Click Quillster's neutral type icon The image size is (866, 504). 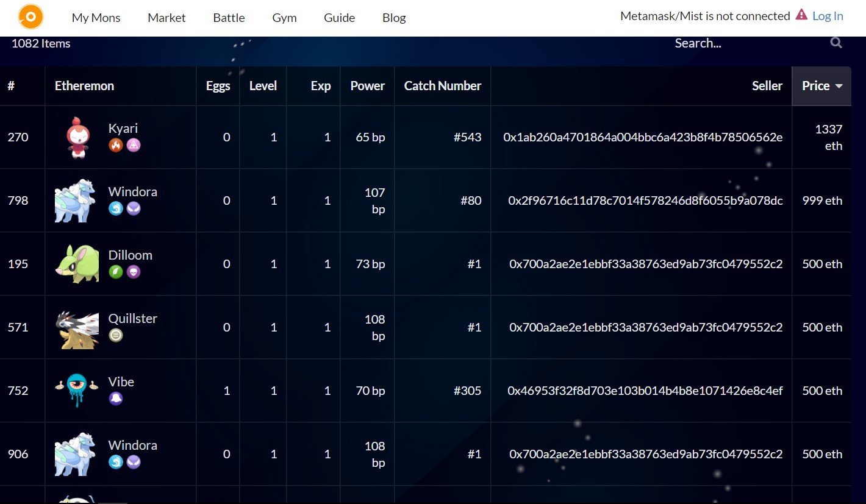(x=116, y=335)
